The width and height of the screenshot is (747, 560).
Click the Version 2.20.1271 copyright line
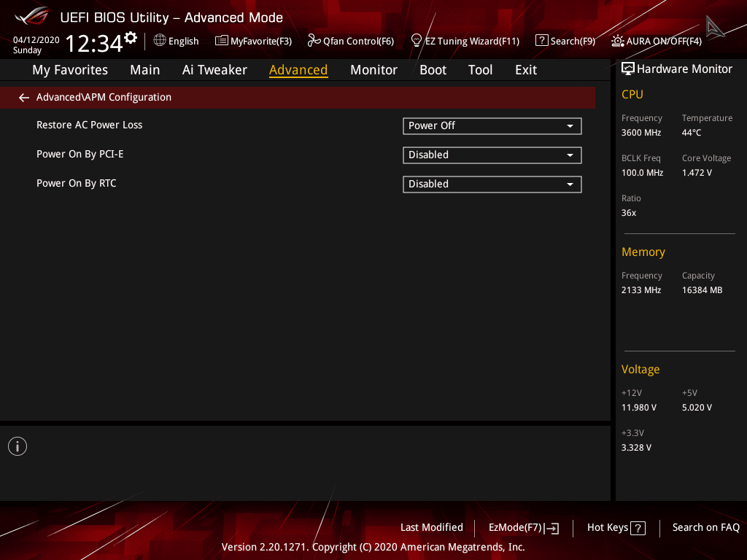point(373,547)
